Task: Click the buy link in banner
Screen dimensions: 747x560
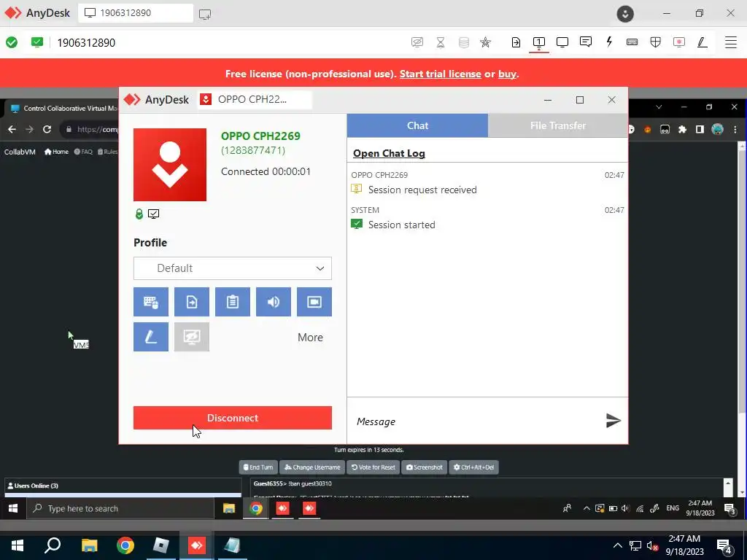Action: point(507,74)
